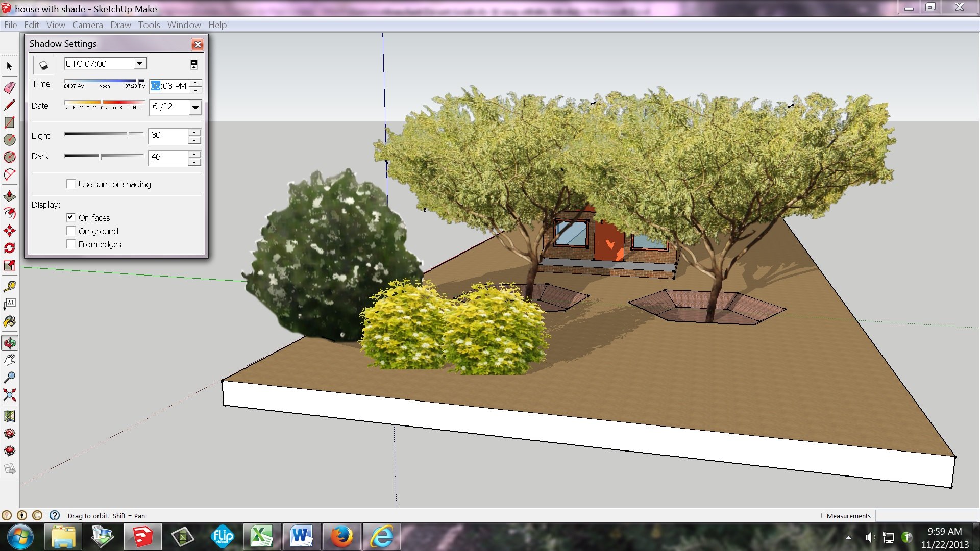
Task: Select the Paint Bucket tool
Action: [9, 321]
